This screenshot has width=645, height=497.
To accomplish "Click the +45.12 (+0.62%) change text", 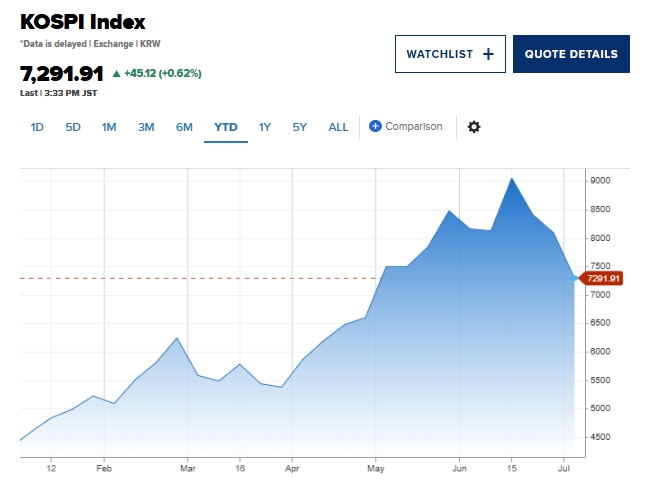I will 163,74.
